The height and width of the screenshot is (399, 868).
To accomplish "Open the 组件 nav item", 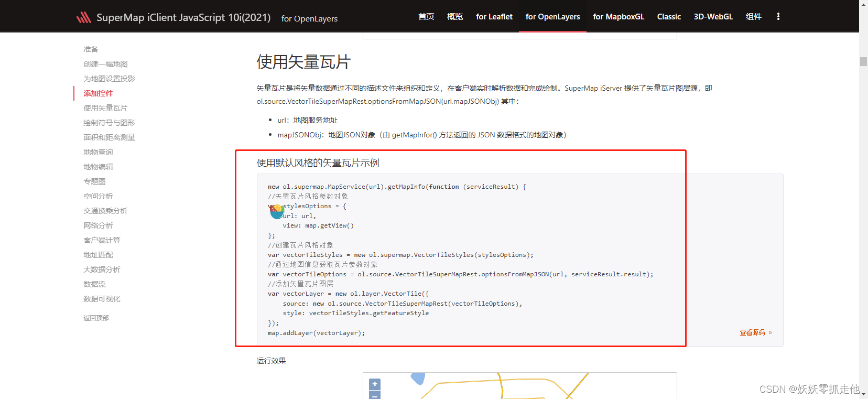I will [754, 17].
